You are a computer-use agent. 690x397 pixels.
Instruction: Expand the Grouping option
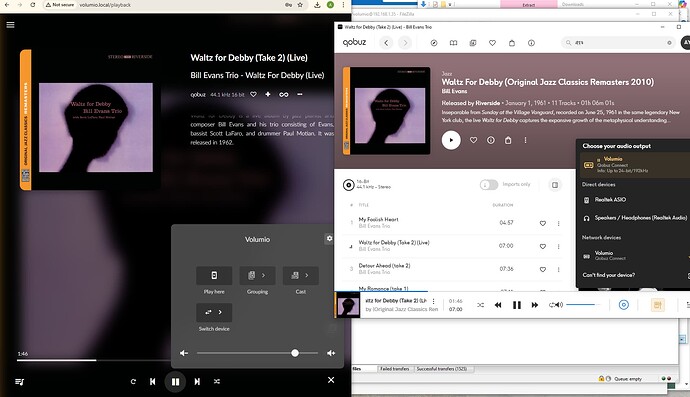(257, 276)
